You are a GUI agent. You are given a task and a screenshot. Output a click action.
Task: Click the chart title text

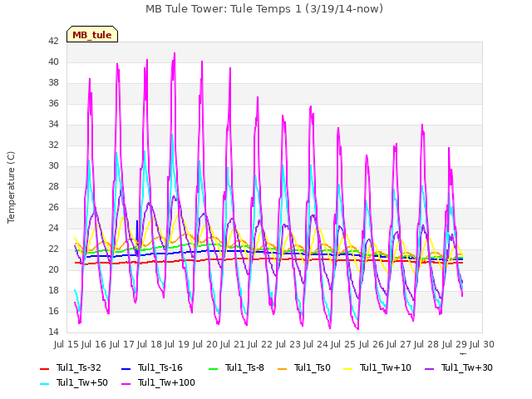pyautogui.click(x=264, y=9)
